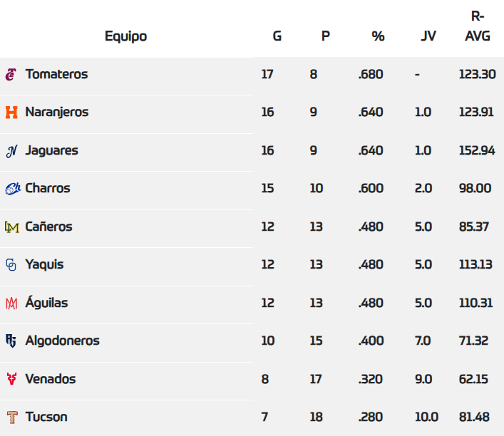The height and width of the screenshot is (436, 504).
Task: Click the Equipo column header
Action: [x=125, y=36]
